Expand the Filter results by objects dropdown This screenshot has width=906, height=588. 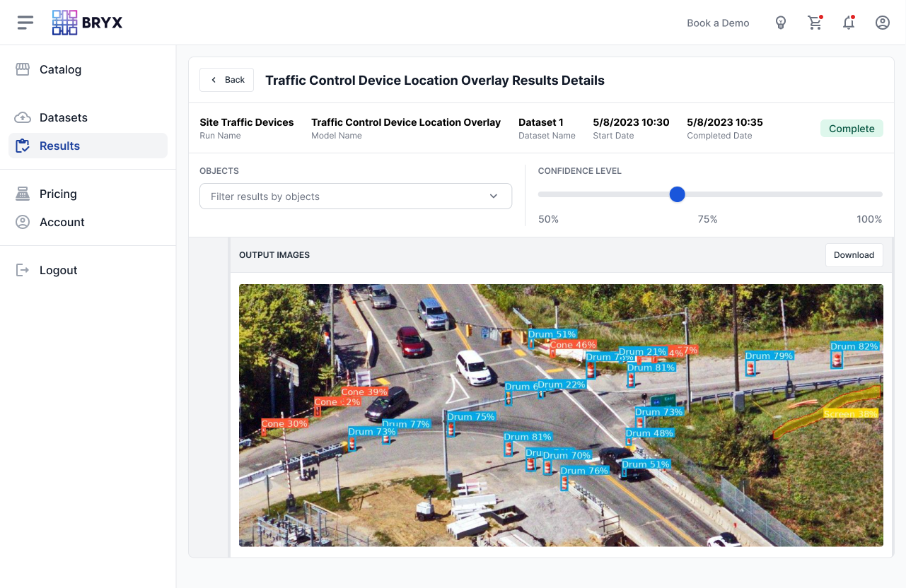click(347, 196)
